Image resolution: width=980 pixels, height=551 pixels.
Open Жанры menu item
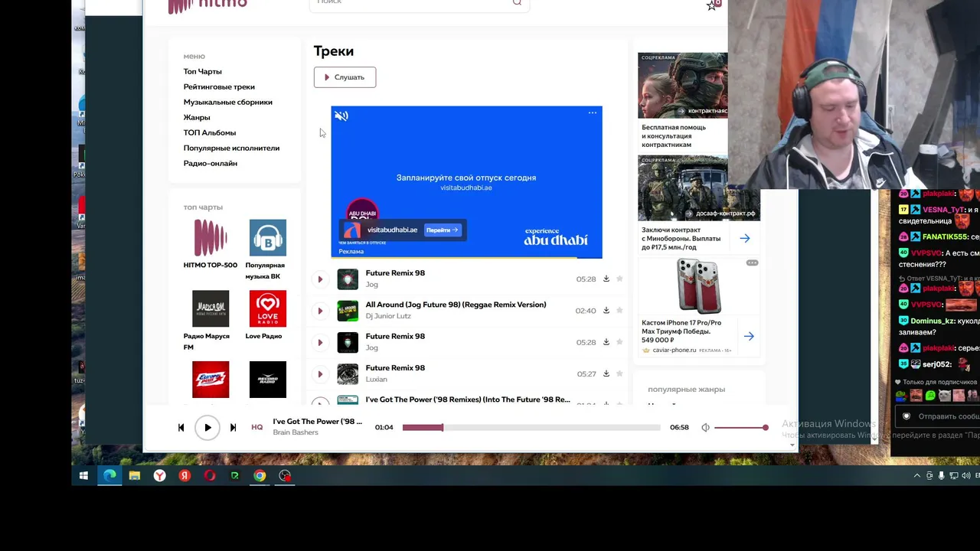(x=197, y=117)
